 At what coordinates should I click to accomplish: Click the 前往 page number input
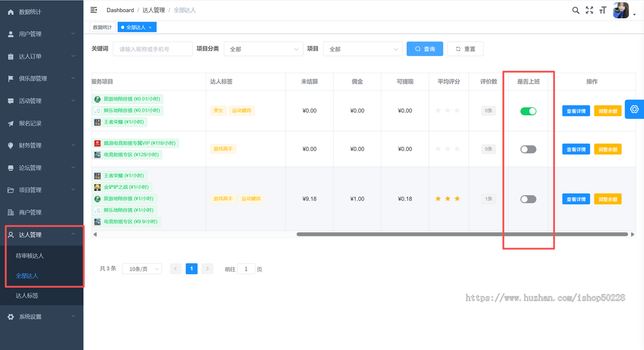[x=246, y=269]
